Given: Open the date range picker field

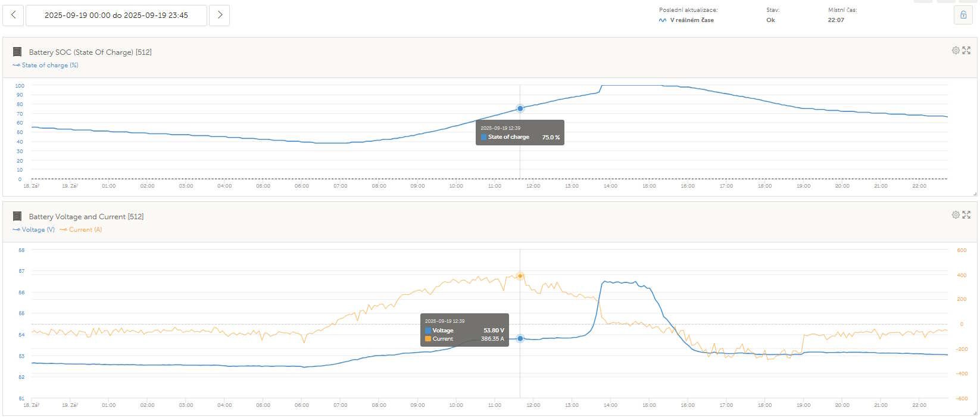Looking at the screenshot, I should click(x=116, y=15).
